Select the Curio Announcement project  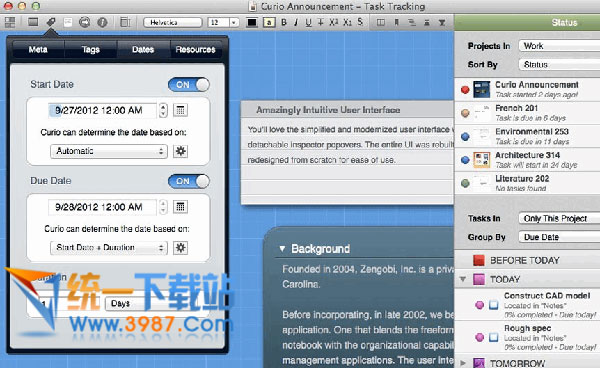pyautogui.click(x=527, y=90)
